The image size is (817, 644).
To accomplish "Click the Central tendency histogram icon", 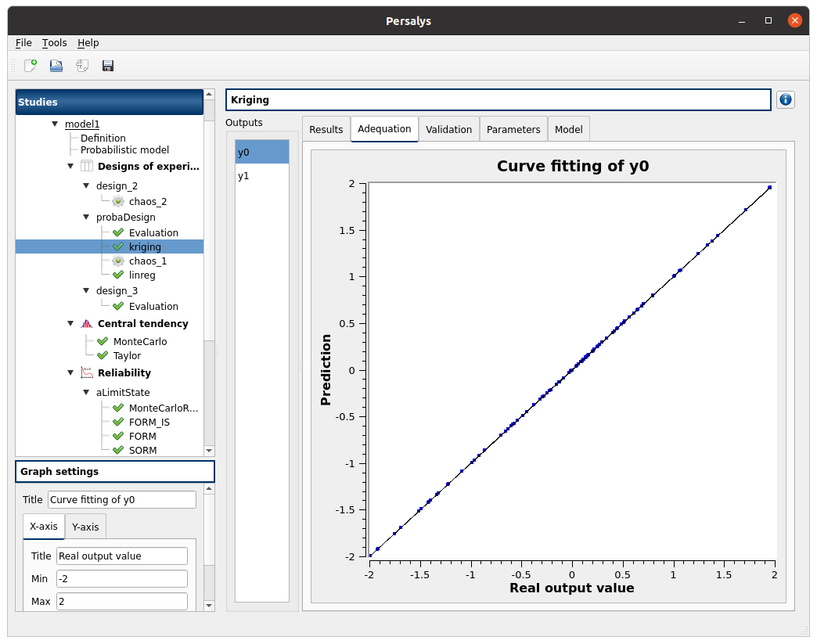I will [87, 324].
